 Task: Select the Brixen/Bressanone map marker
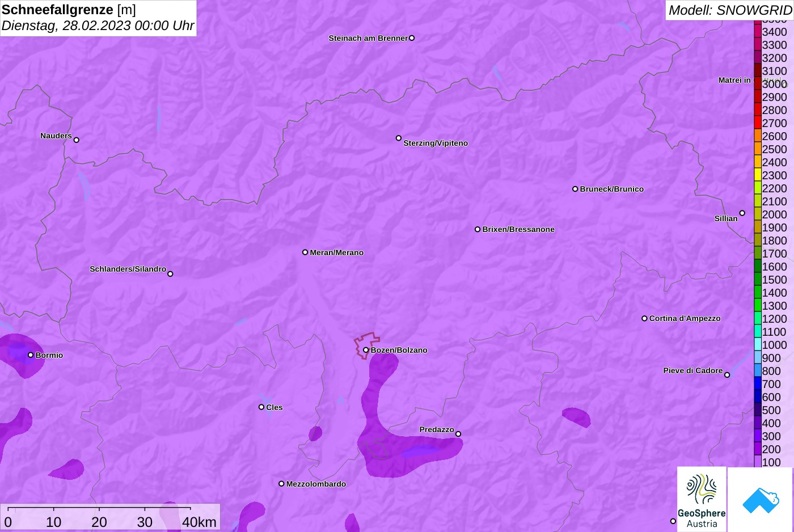coord(478,229)
